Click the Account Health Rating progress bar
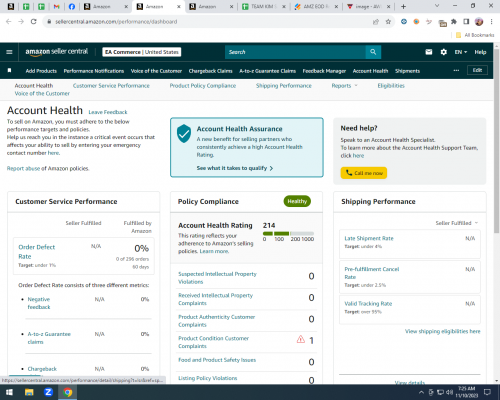Image resolution: width=500 pixels, height=400 pixels. point(288,233)
